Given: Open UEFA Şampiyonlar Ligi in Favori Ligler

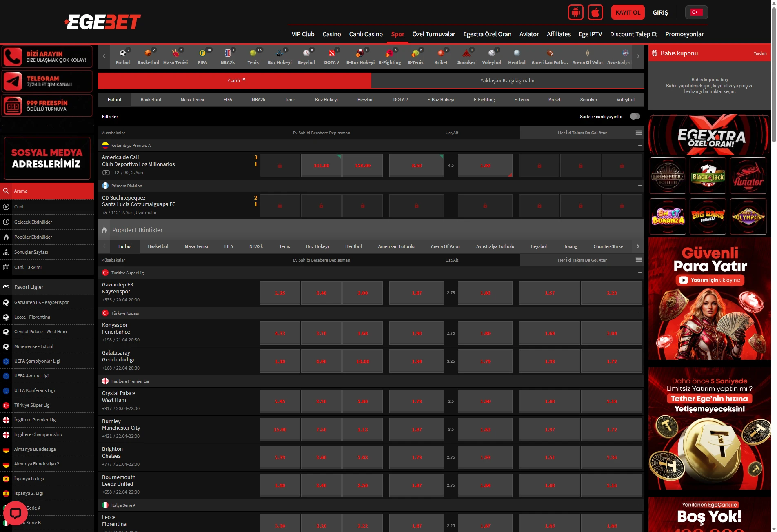Looking at the screenshot, I should click(x=47, y=361).
